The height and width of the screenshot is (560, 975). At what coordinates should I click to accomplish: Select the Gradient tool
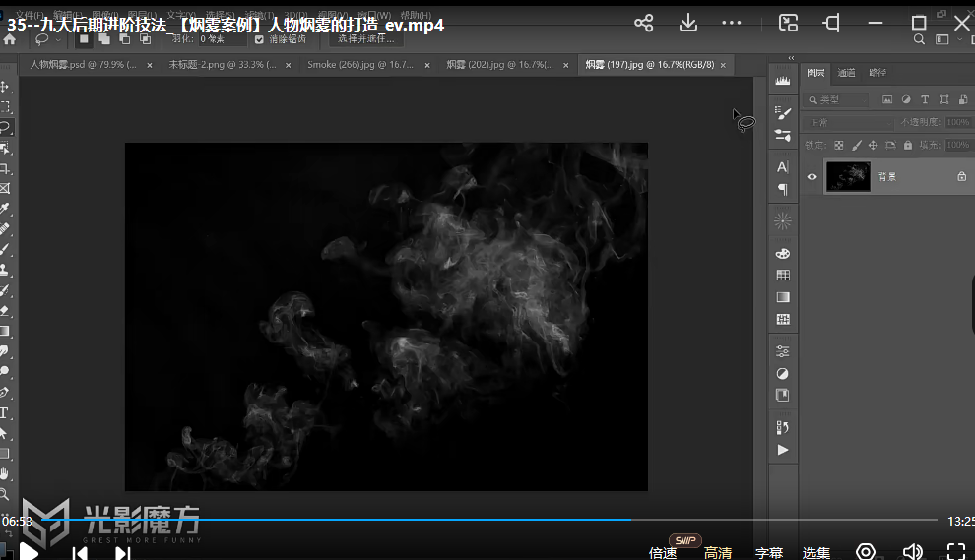[5, 331]
